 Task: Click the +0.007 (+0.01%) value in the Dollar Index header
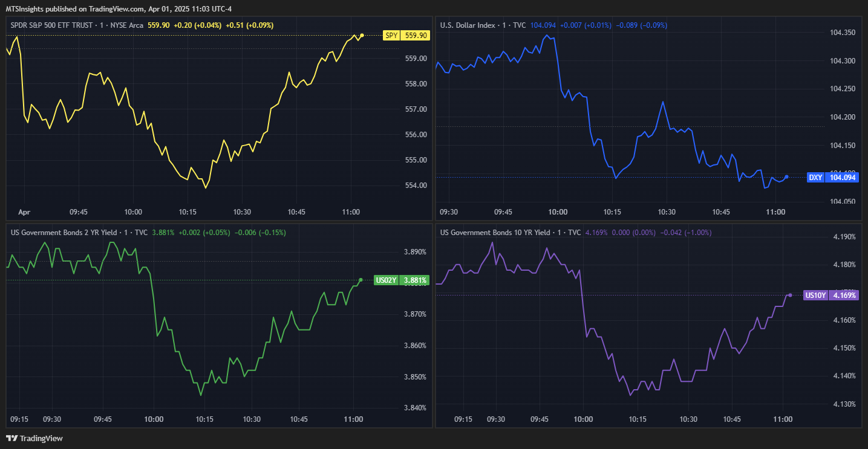point(586,25)
